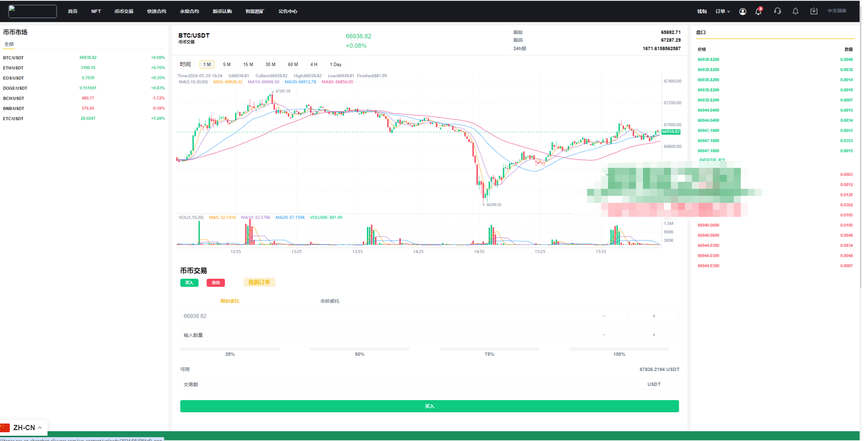Open 我的订单 my orders
Viewport: 868px width, 441px height.
[259, 282]
